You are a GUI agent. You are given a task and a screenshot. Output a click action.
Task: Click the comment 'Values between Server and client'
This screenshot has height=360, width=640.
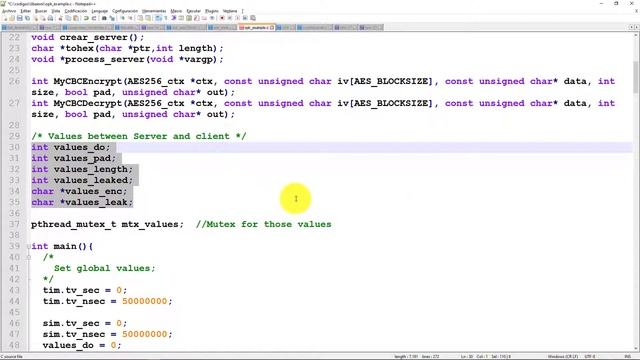138,136
